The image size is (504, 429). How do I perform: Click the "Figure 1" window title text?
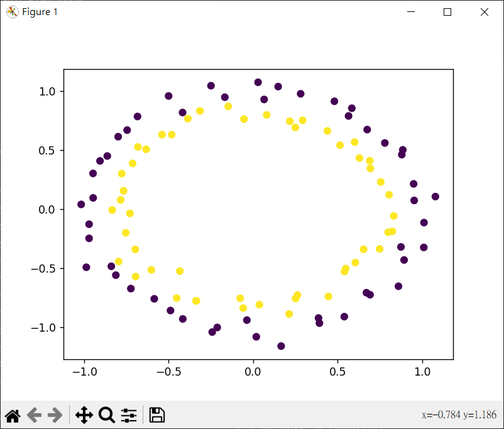40,12
